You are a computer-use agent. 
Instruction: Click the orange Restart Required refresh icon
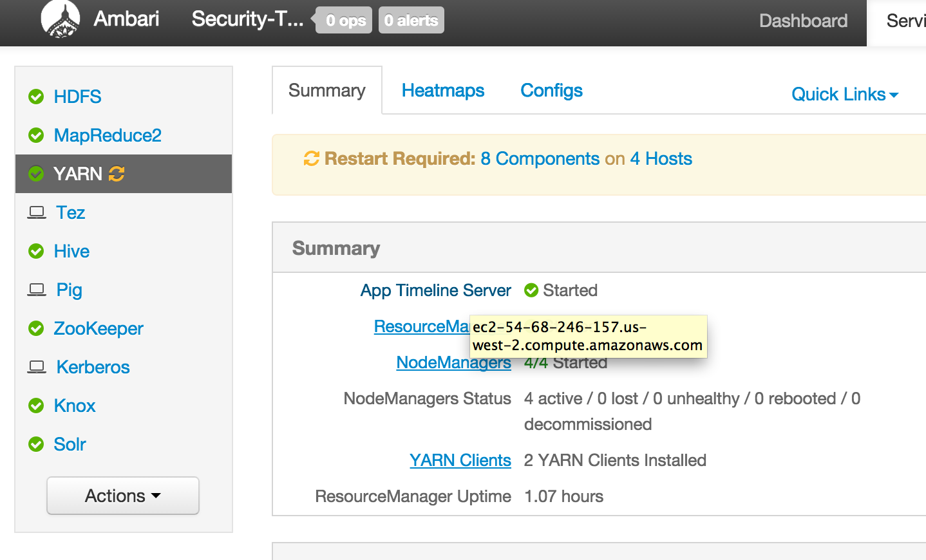click(x=312, y=158)
